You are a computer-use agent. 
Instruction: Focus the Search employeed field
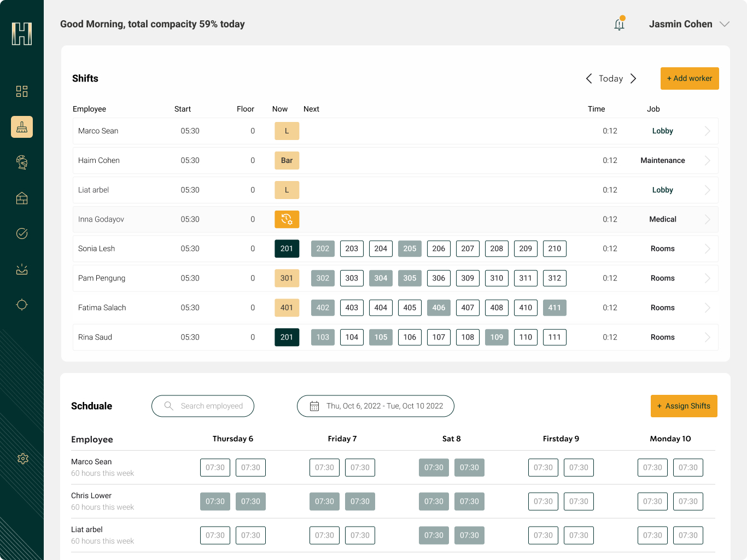pos(203,406)
